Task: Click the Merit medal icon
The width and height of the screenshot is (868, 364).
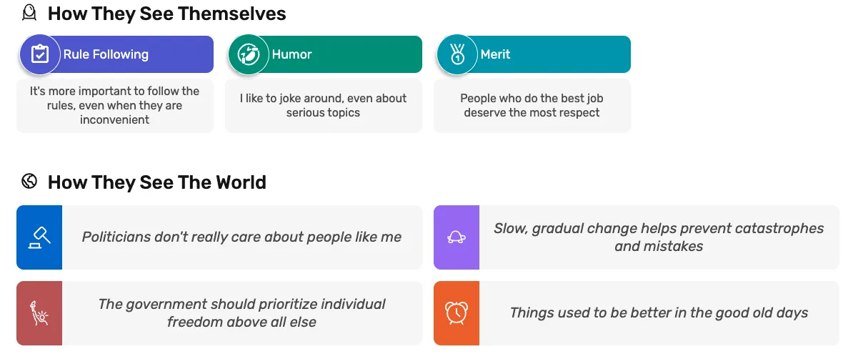Action: click(457, 54)
